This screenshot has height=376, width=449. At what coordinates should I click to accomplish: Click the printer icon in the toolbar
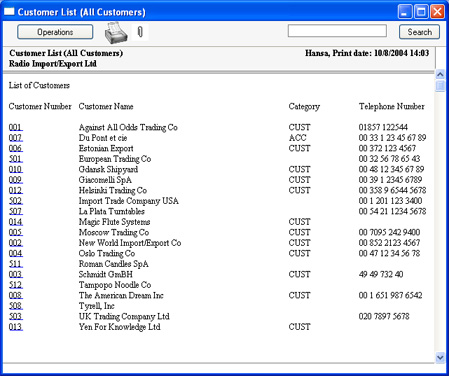(116, 33)
